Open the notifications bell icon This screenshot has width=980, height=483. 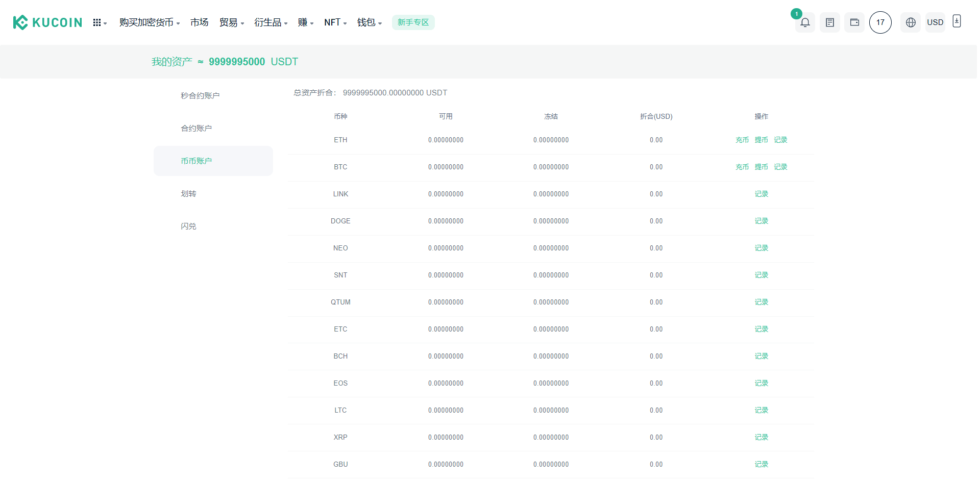805,22
